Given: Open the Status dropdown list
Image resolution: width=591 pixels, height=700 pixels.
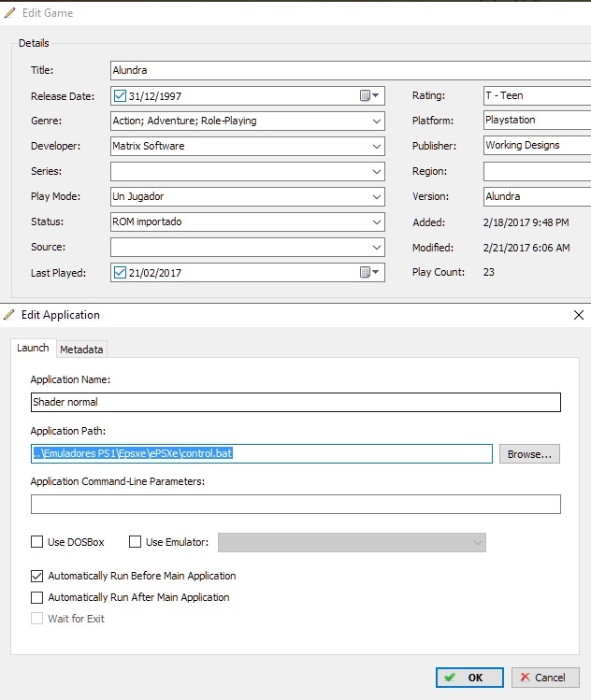Looking at the screenshot, I should 376,221.
